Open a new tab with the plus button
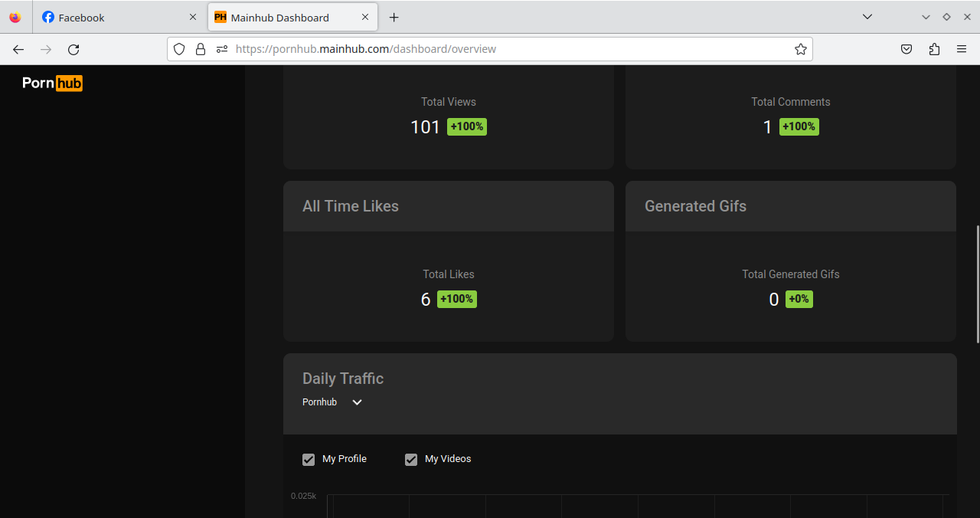Screen dimensions: 980x518 [394, 17]
